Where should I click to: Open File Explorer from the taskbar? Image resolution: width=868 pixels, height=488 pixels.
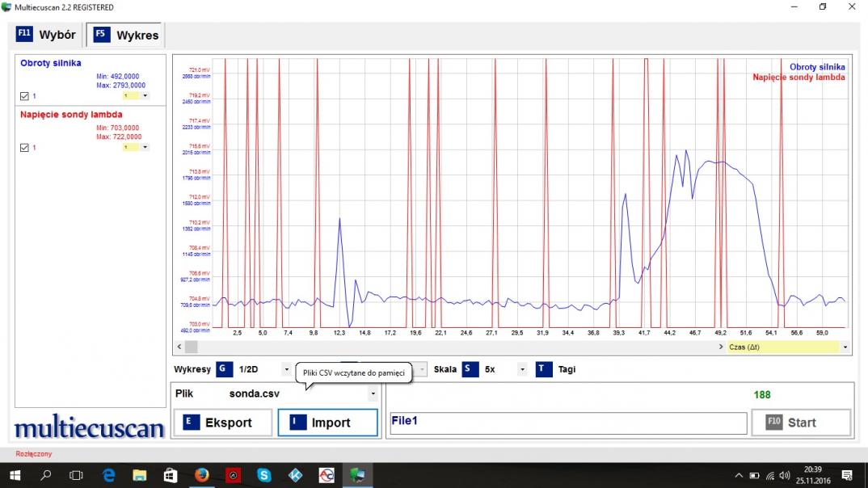click(x=139, y=475)
